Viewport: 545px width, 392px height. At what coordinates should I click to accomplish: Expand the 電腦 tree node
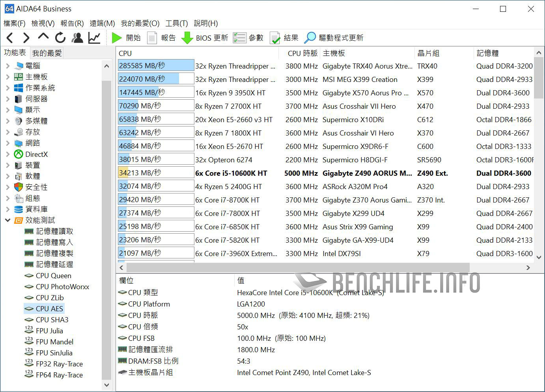[x=7, y=66]
